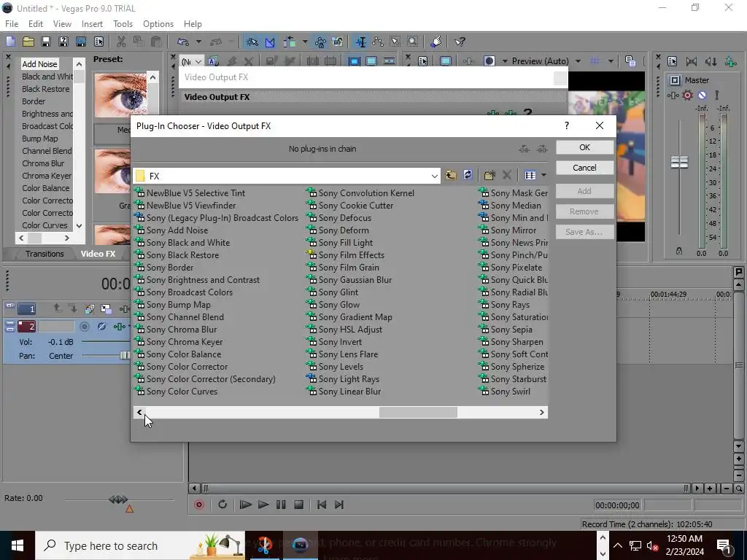Open the undo history dropdown arrow
The width and height of the screenshot is (747, 560).
[x=198, y=42]
